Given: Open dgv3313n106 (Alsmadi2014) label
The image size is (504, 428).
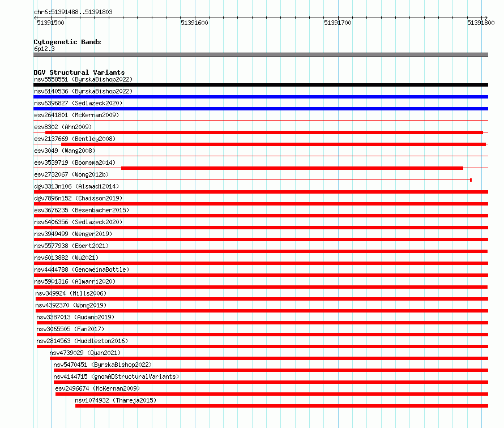Looking at the screenshot, I should click(x=76, y=186).
